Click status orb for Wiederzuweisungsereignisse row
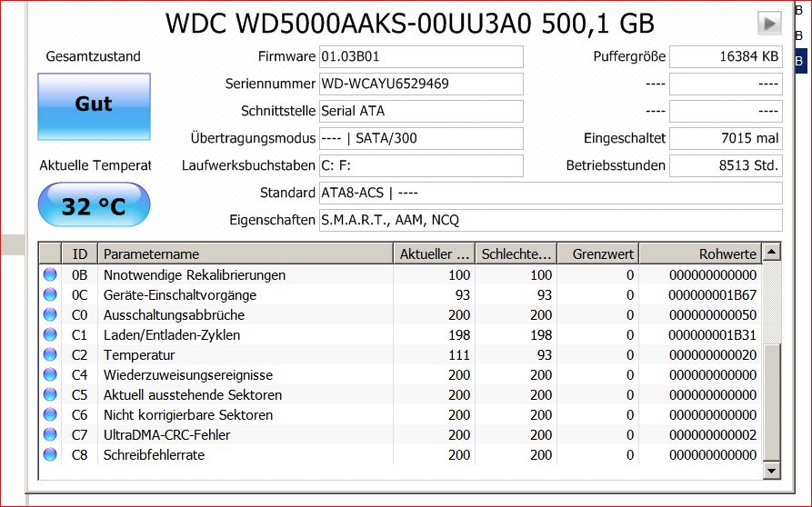The image size is (812, 507). point(50,374)
